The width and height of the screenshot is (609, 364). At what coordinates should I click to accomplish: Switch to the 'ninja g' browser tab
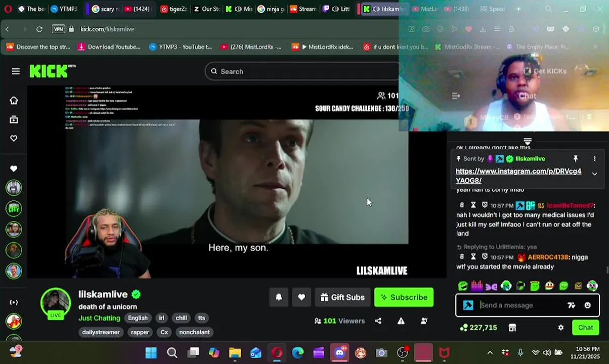(x=271, y=9)
